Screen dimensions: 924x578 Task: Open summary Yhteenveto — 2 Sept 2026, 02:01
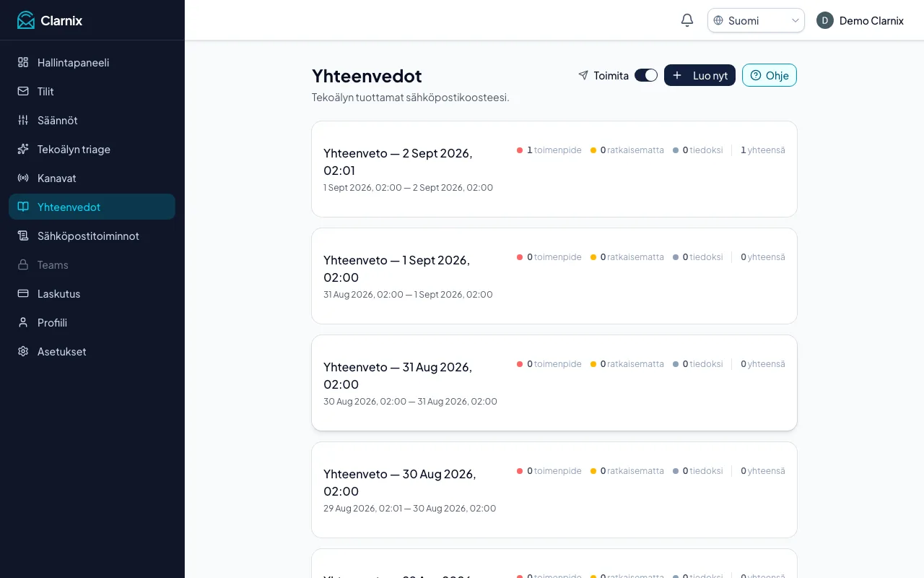(x=554, y=169)
